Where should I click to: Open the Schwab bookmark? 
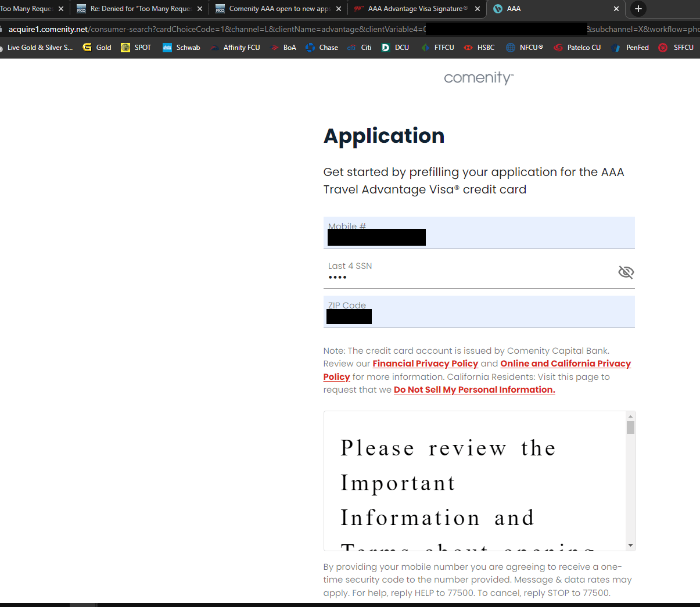pos(181,48)
